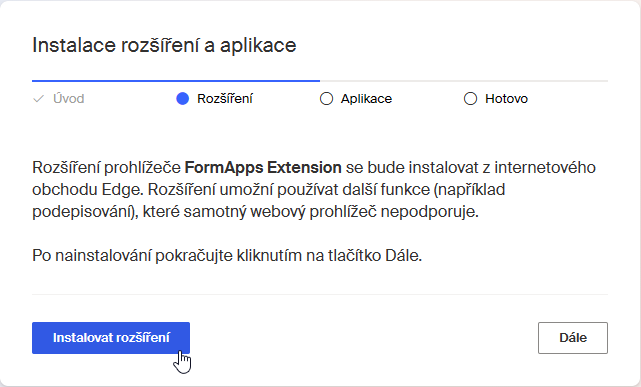Click the sentence about pressing tlačítko Dále
This screenshot has height=387, width=641.
coord(227,256)
